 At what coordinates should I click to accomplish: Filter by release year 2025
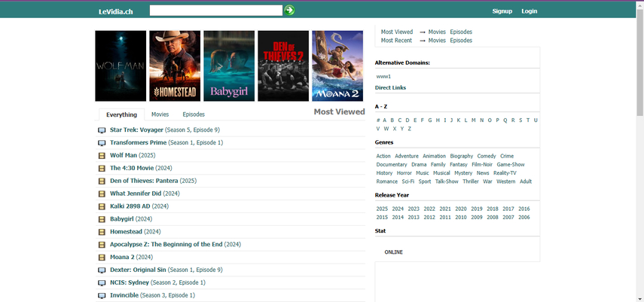[382, 209]
